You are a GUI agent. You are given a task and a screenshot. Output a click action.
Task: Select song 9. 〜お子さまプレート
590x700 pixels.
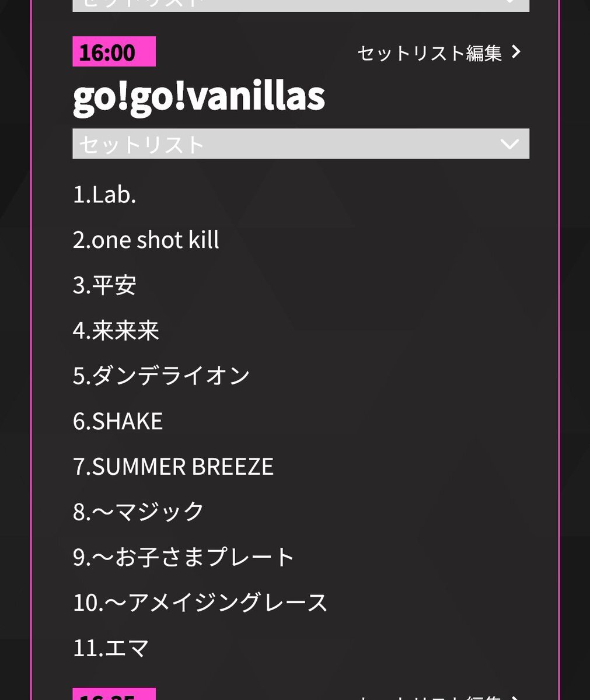click(x=183, y=557)
